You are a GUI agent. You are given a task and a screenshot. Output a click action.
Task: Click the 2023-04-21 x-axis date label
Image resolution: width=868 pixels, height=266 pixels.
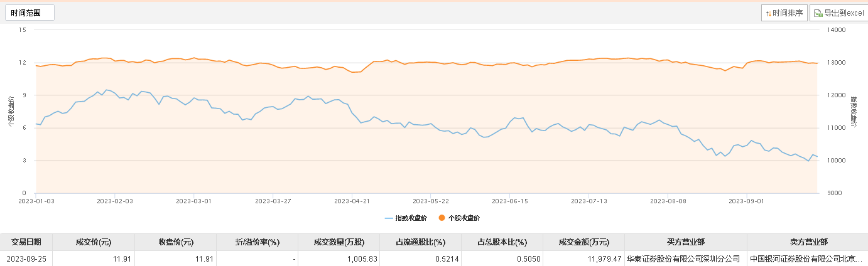[351, 201]
